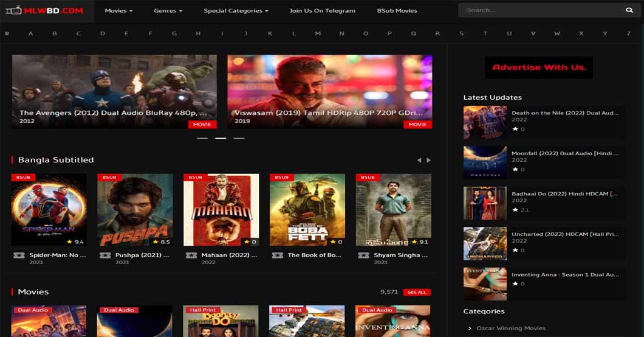The width and height of the screenshot is (644, 337).
Task: Click BSUB badge on Mahaan poster
Action: click(x=196, y=177)
